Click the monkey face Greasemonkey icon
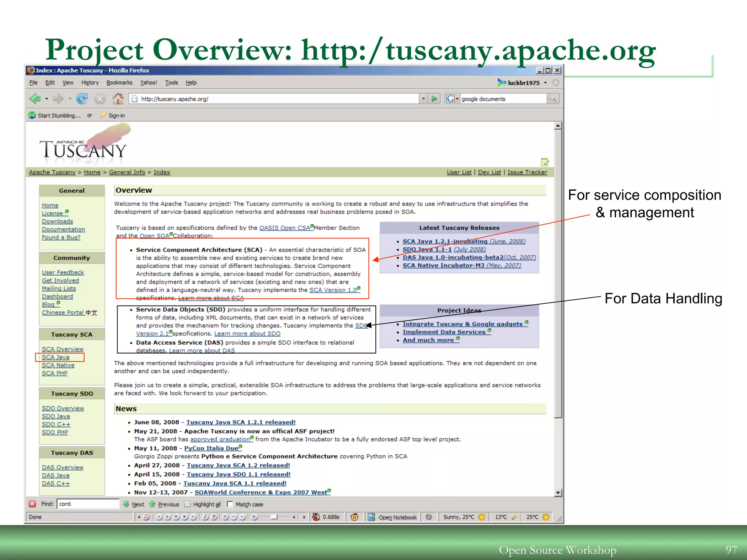 pos(354,517)
